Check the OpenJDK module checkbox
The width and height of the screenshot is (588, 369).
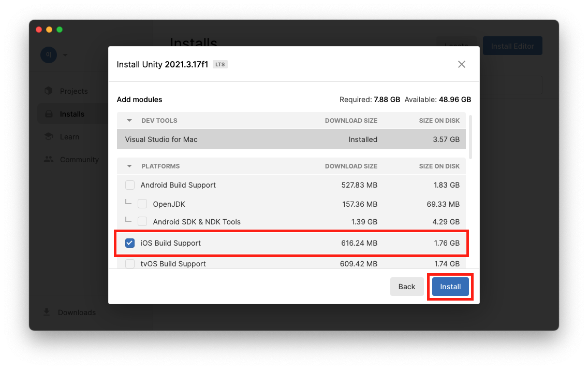click(142, 204)
